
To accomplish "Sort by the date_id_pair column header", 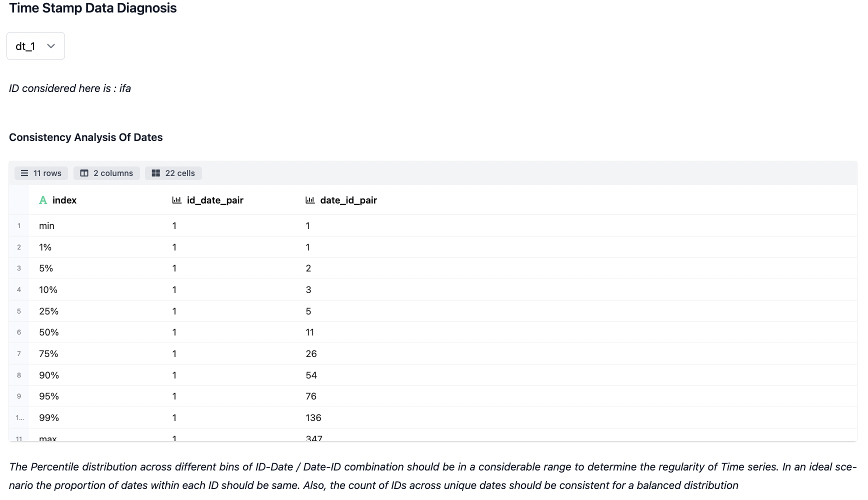I will (x=348, y=200).
